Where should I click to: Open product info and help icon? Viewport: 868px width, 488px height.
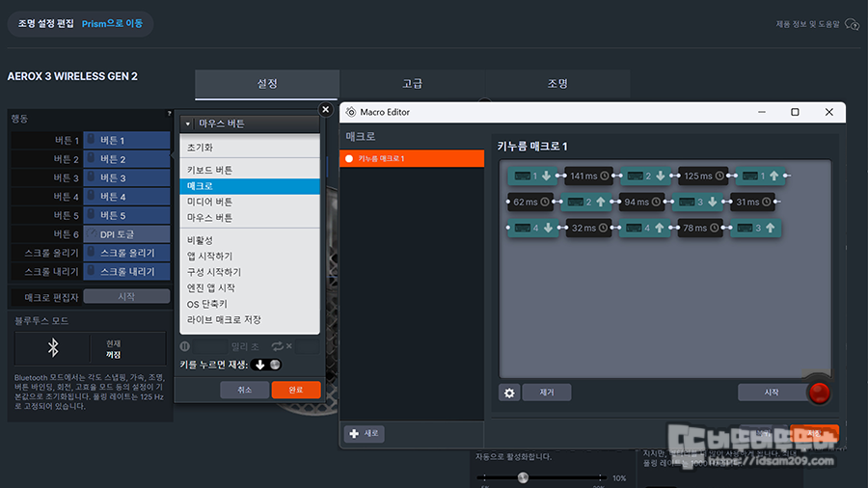click(x=852, y=24)
